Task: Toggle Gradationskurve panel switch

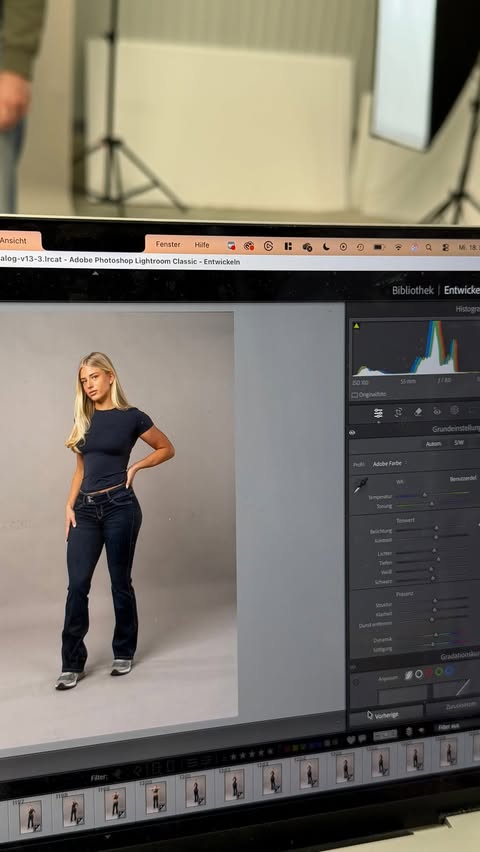Action: pyautogui.click(x=353, y=666)
